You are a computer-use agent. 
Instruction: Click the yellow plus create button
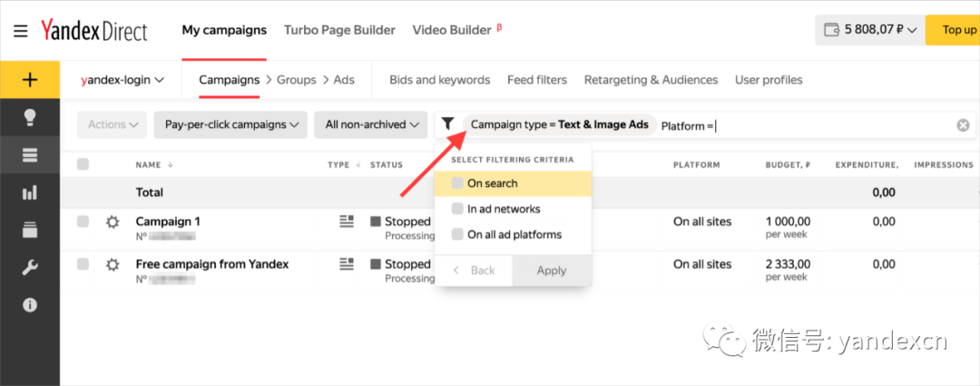pyautogui.click(x=30, y=80)
